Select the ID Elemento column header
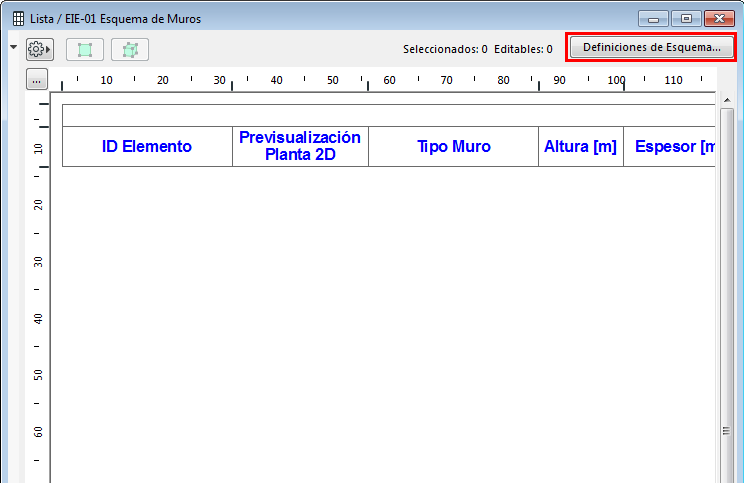This screenshot has width=744, height=483. [147, 146]
